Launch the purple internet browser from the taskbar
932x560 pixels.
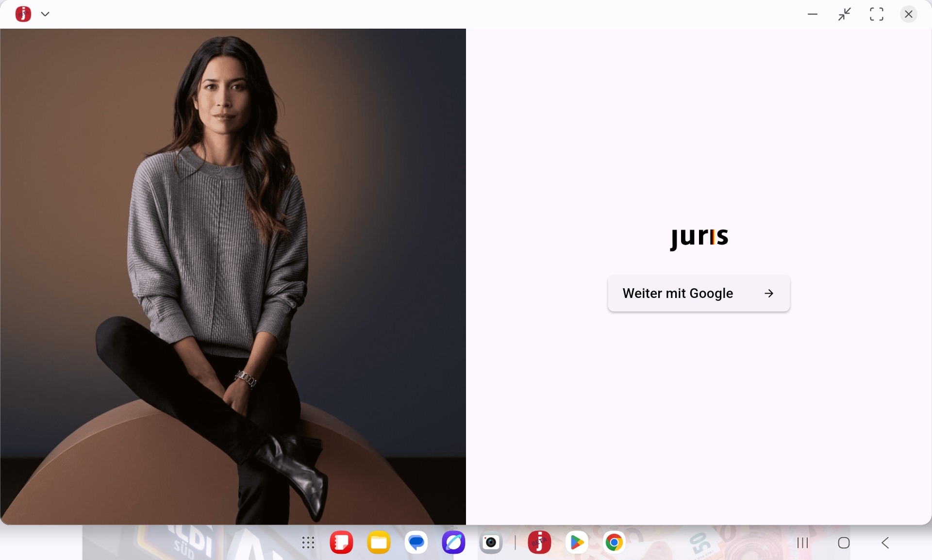(454, 543)
